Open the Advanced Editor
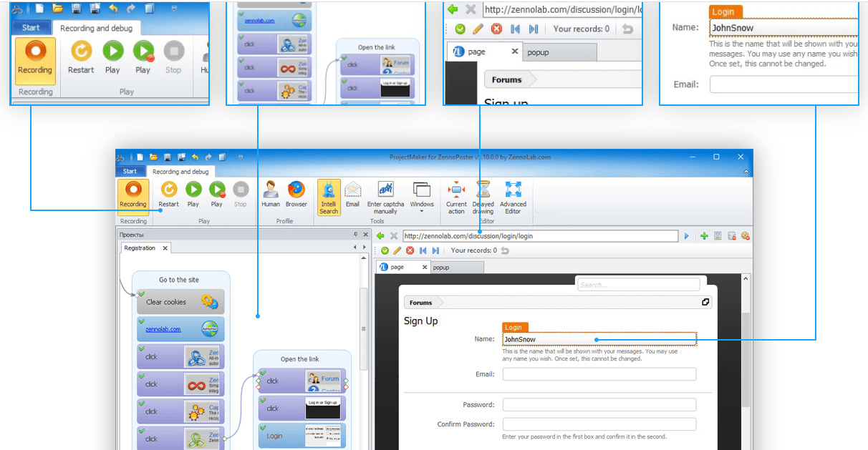The width and height of the screenshot is (868, 450). [x=513, y=197]
